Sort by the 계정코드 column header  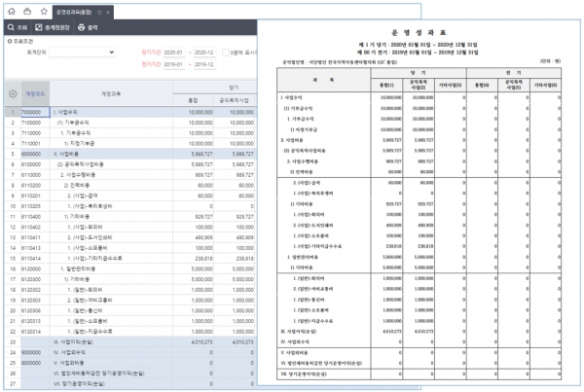tap(35, 93)
